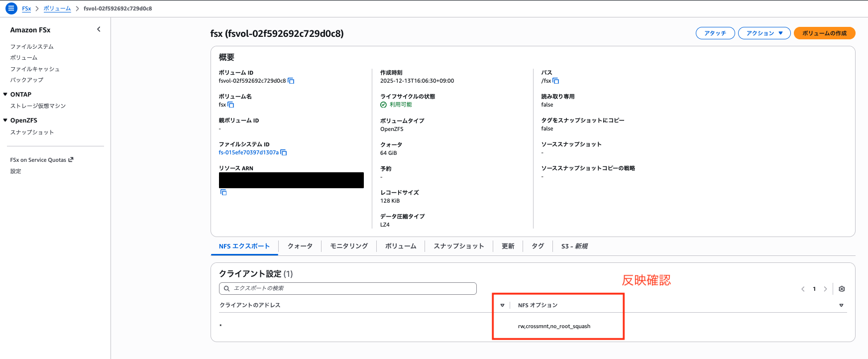The width and height of the screenshot is (868, 359).
Task: Click the ボリュームの作成 button
Action: click(824, 33)
